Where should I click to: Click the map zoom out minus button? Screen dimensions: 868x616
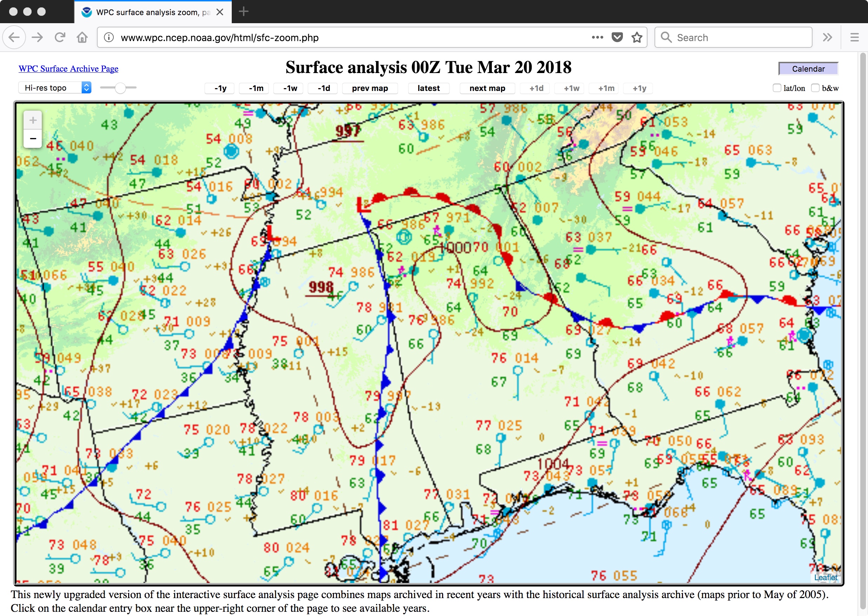click(x=33, y=138)
